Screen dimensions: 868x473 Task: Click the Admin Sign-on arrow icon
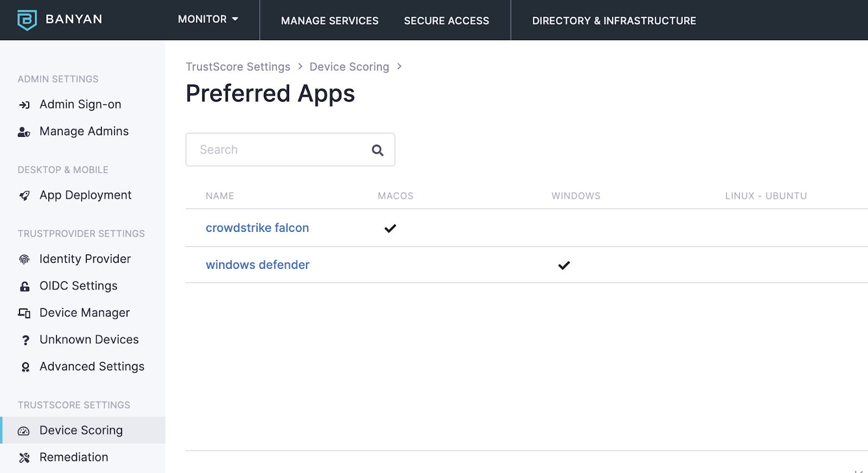tap(24, 105)
